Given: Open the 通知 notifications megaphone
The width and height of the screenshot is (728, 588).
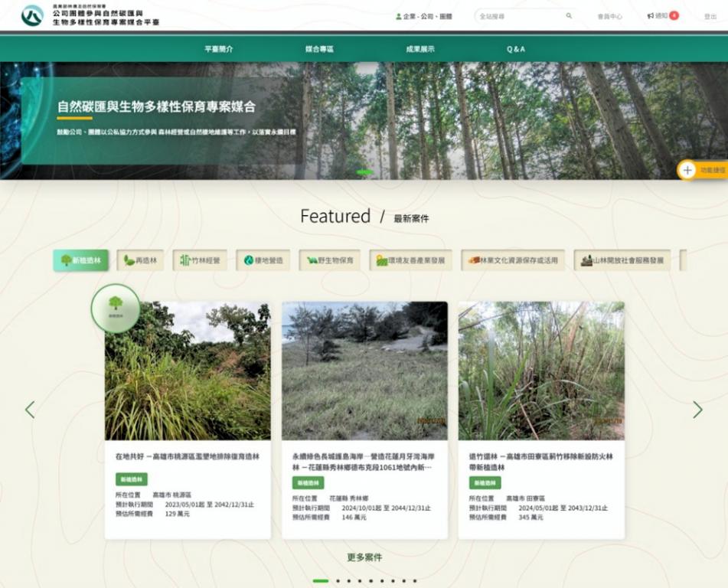Looking at the screenshot, I should click(x=651, y=16).
